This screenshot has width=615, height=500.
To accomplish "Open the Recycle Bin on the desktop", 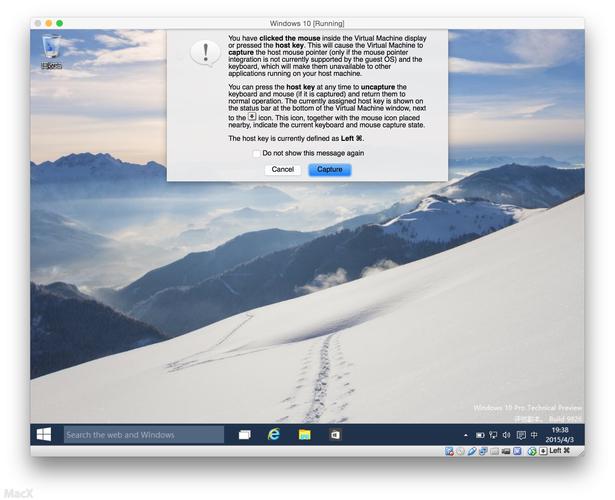I will pyautogui.click(x=51, y=51).
